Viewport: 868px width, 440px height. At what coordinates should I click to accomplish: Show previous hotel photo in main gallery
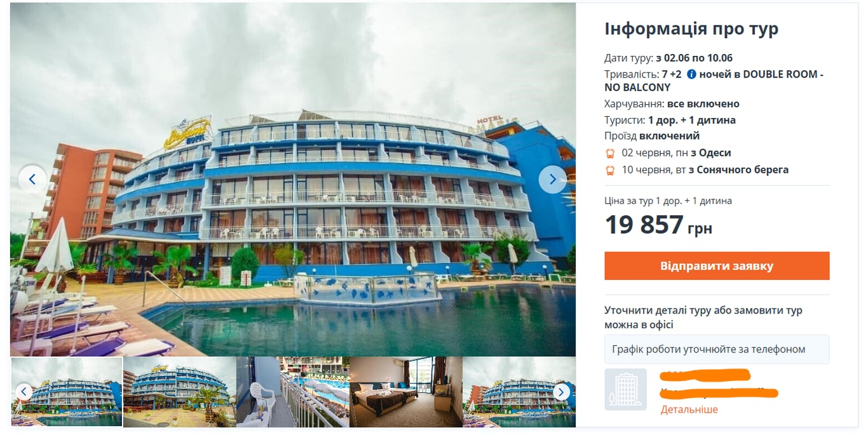click(32, 180)
